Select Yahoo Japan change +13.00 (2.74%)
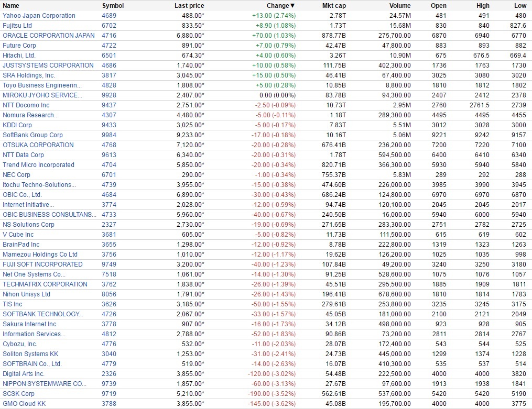532x409 pixels. click(x=274, y=16)
